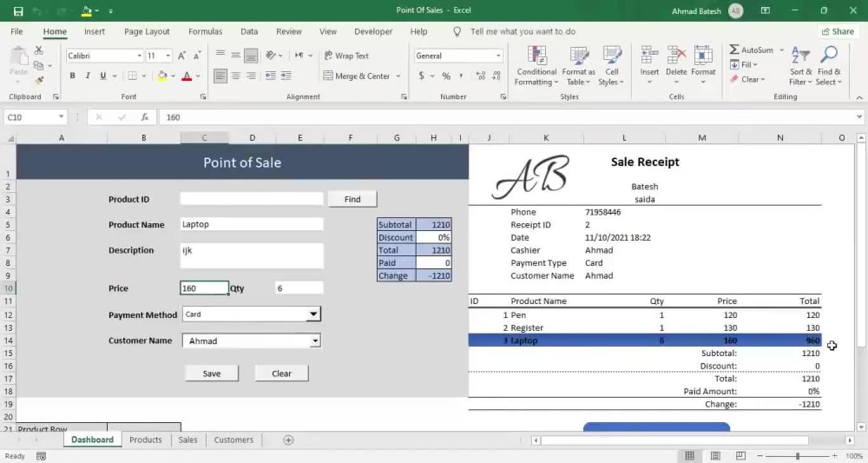Click the Save icon in quick access toolbar
Viewport: 868px width, 463px height.
click(x=18, y=10)
